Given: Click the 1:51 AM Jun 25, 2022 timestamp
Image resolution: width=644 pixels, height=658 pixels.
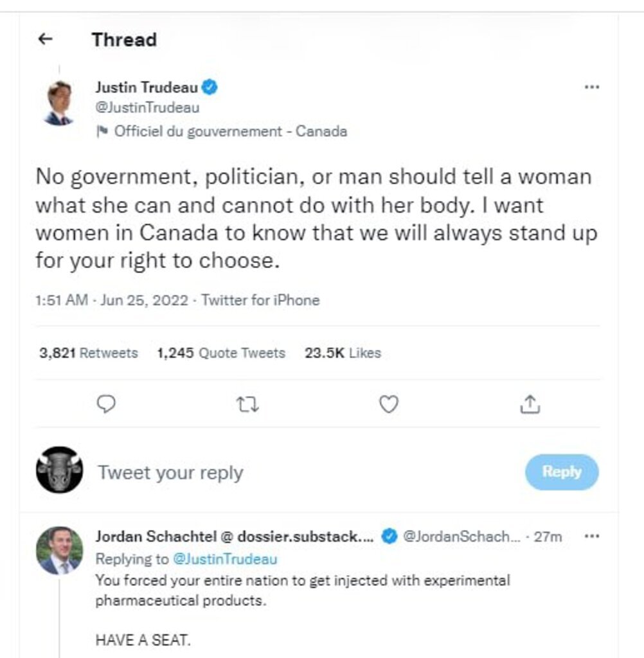Looking at the screenshot, I should pos(111,300).
